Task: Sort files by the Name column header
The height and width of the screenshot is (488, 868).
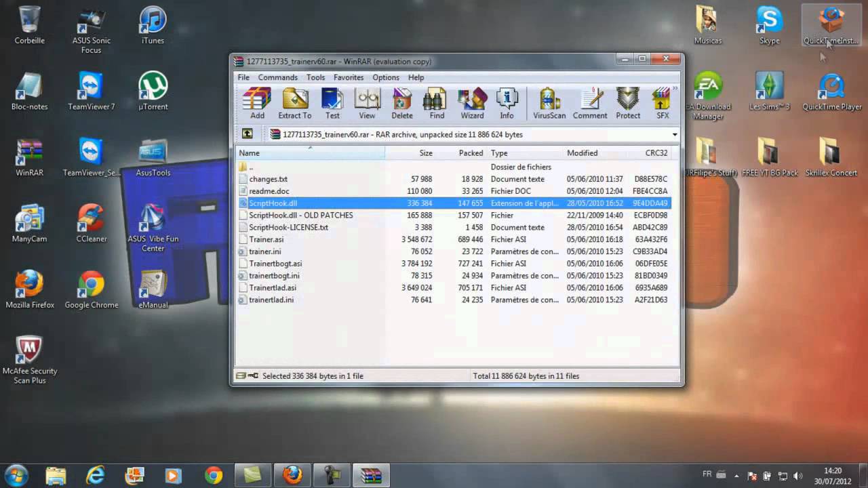Action: [x=310, y=153]
